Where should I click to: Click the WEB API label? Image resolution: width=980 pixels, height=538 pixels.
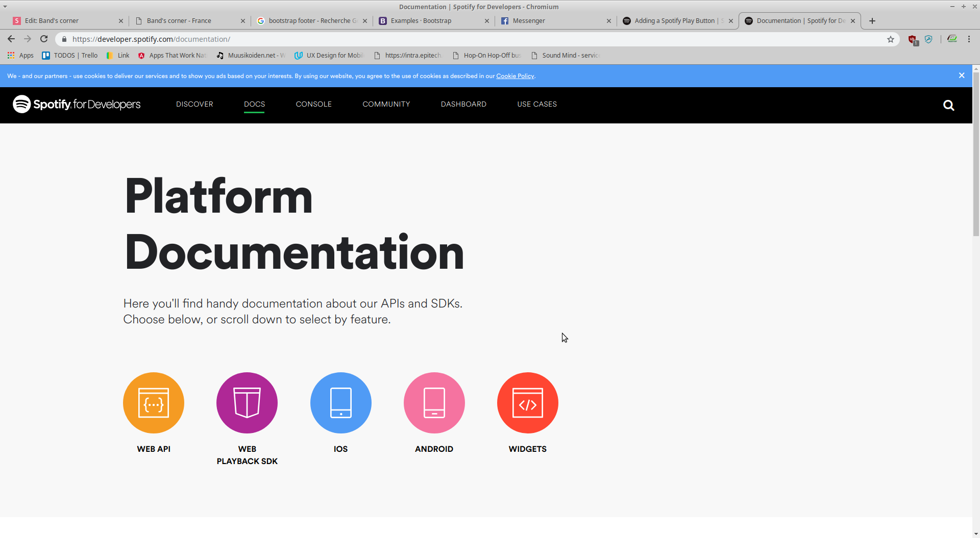click(154, 449)
